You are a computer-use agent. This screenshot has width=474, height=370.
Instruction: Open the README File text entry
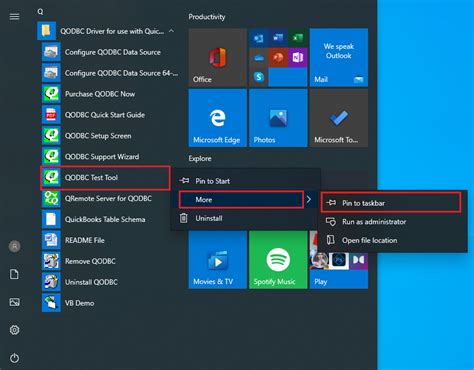[85, 240]
